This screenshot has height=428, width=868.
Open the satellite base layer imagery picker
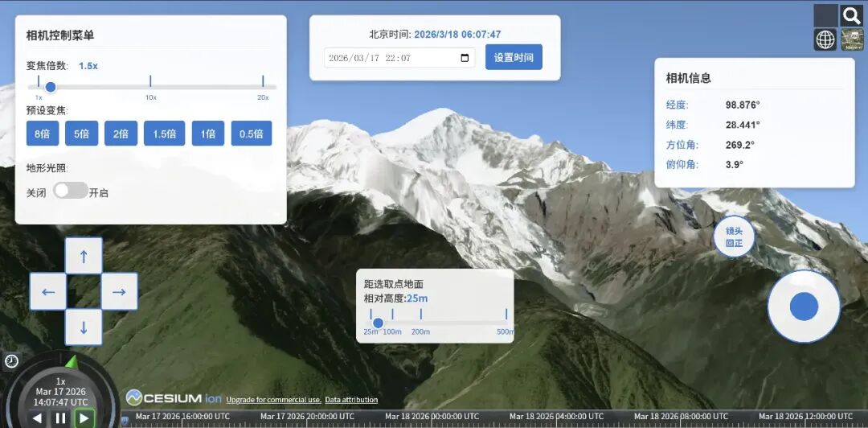pyautogui.click(x=852, y=39)
